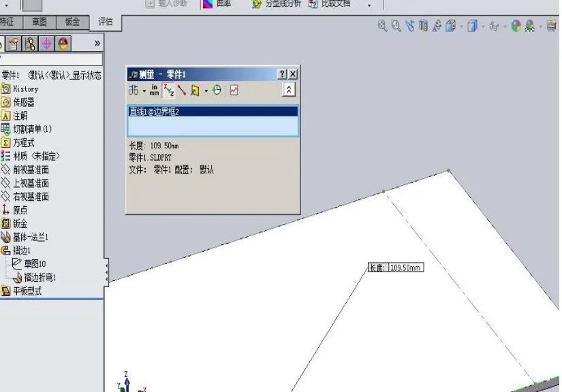The image size is (562, 392).
Task: Collapse the Measure dialog with chevron button
Action: pos(289,90)
